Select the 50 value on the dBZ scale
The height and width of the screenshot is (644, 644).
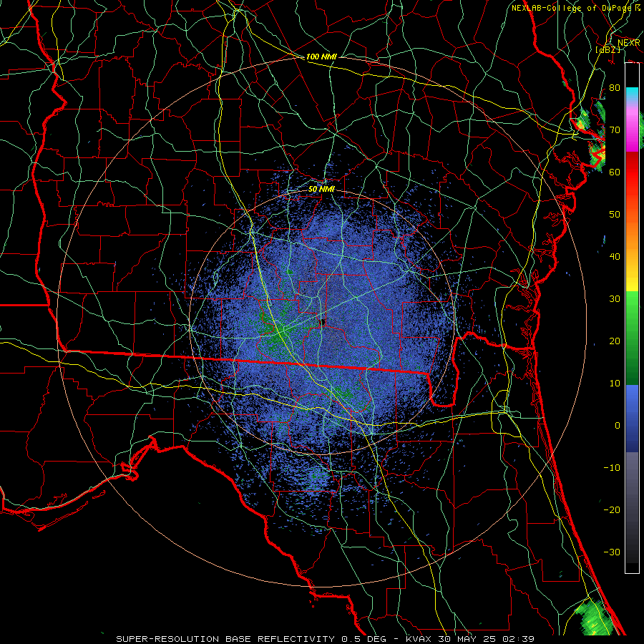(x=615, y=215)
